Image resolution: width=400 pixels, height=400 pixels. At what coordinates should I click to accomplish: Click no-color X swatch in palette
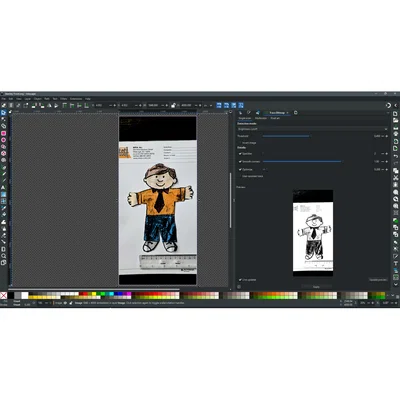[x=3, y=295]
